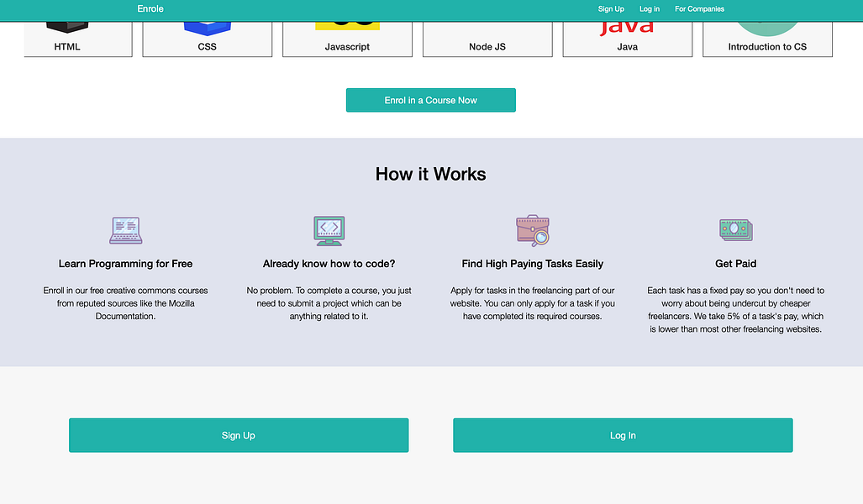Click the paragraph about 5% of a task's pay

[736, 310]
